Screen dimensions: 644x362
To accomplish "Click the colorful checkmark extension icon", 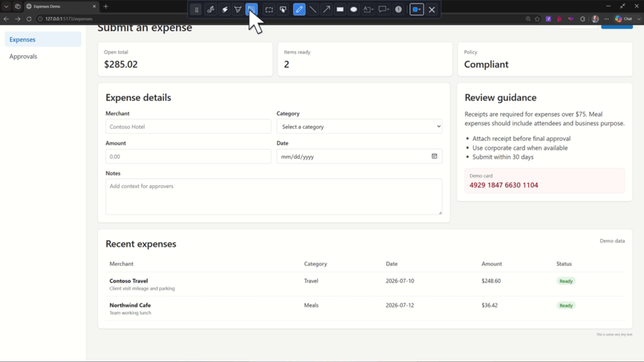I will 571,19.
